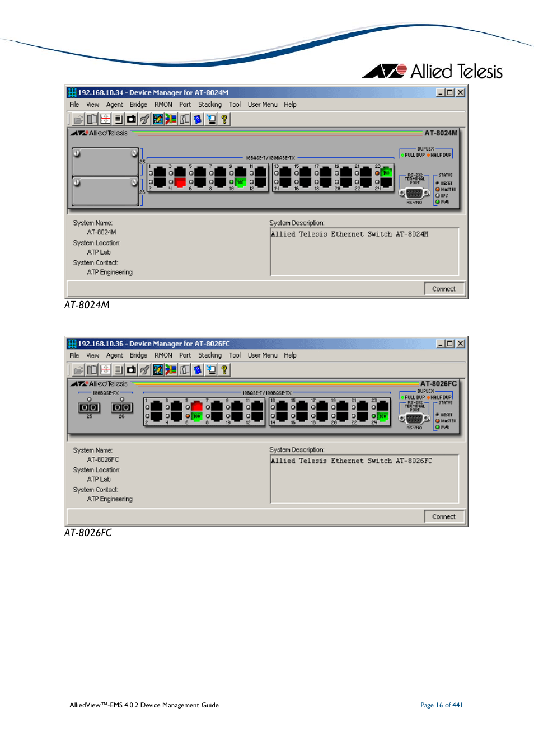Open the Stacking menu in AT-8024M window
This screenshot has width=534, height=756.
tap(210, 105)
